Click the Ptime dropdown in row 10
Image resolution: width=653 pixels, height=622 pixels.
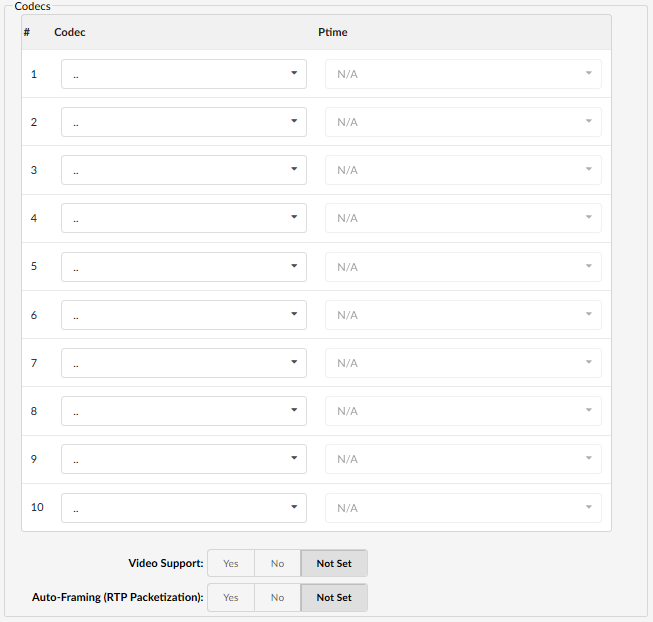tap(463, 507)
